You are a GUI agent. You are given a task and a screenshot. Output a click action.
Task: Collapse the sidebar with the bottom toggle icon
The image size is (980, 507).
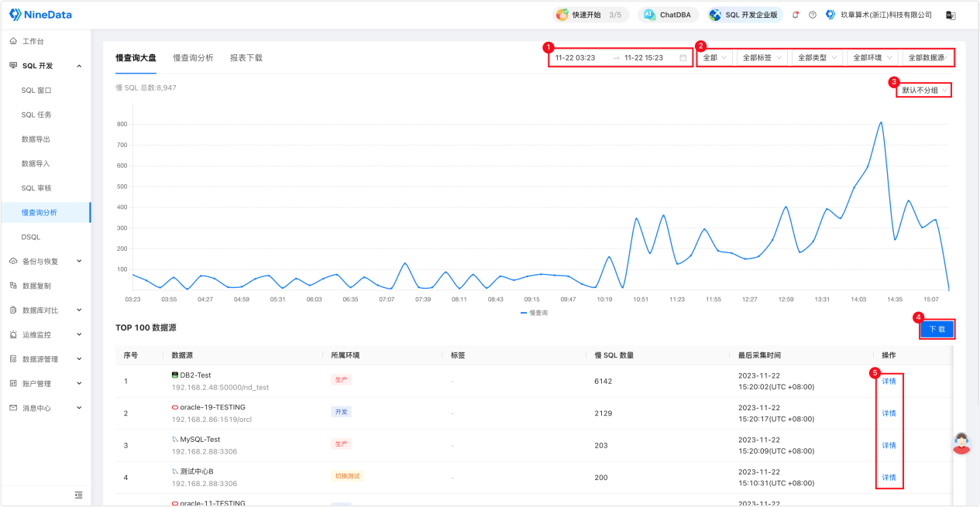pyautogui.click(x=78, y=495)
